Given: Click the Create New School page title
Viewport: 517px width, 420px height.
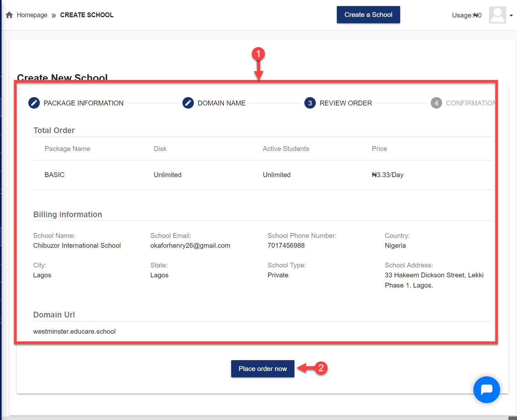Looking at the screenshot, I should click(62, 77).
